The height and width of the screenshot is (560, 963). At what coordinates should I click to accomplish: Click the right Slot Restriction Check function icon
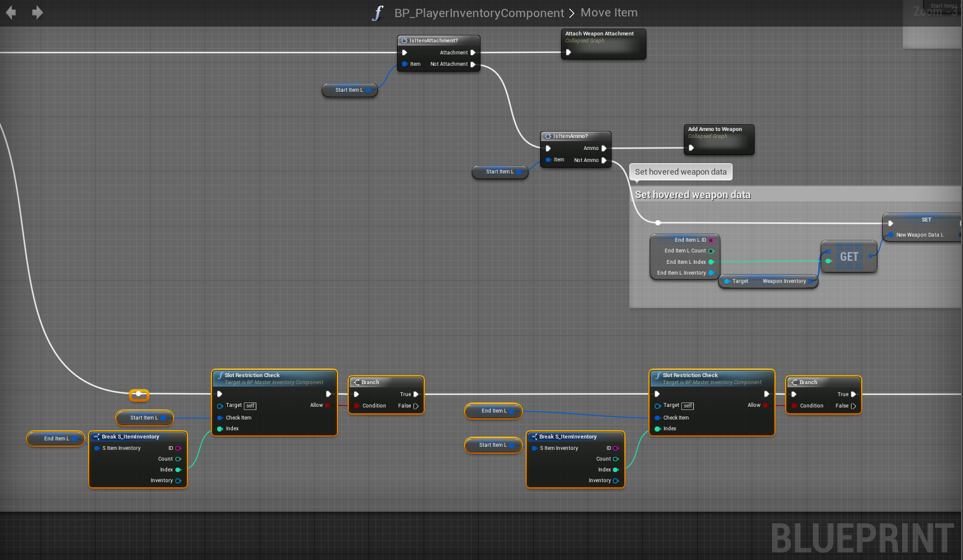(x=657, y=375)
